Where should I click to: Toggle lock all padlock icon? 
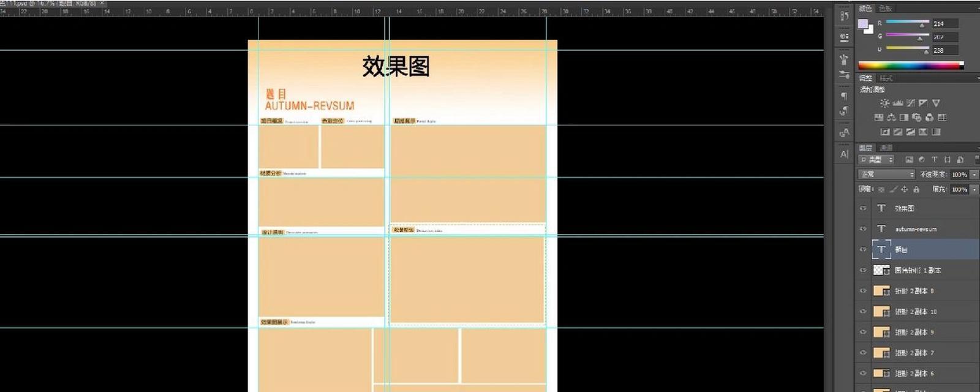click(916, 189)
